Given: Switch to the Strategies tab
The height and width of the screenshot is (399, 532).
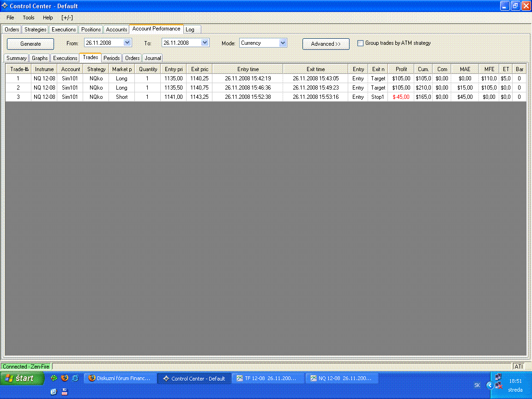Looking at the screenshot, I should (35, 30).
